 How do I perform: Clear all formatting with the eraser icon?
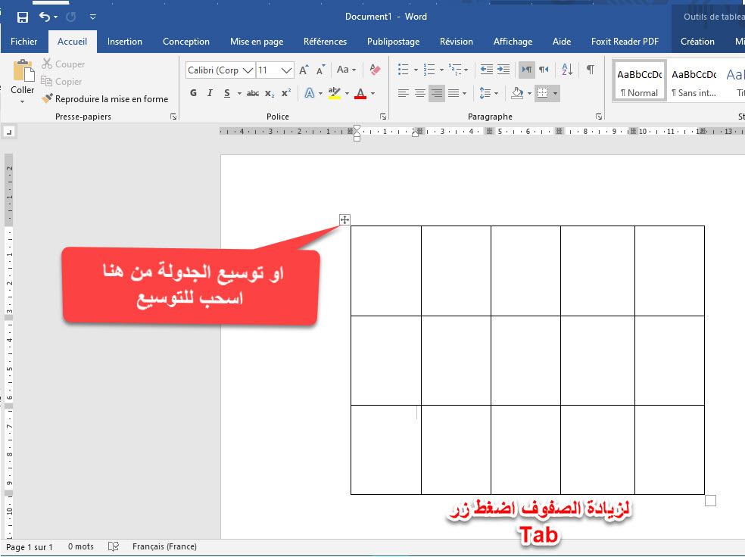pos(375,69)
